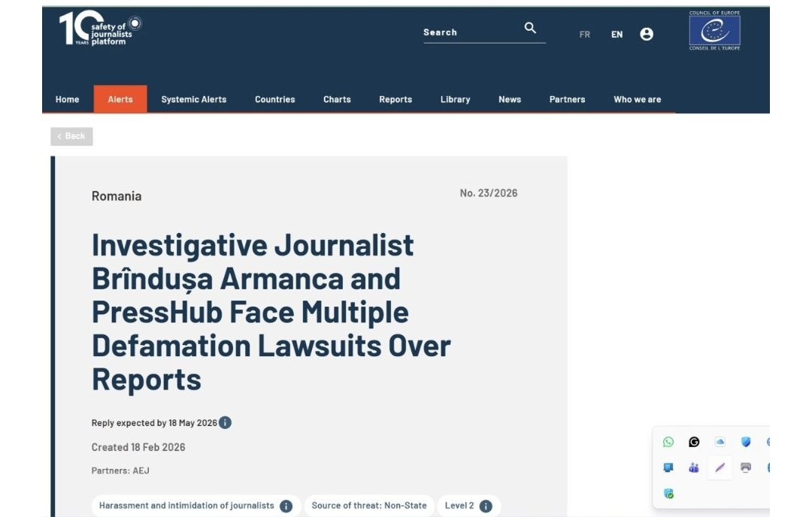Open the Countries navigation item
The width and height of the screenshot is (812, 517).
274,99
